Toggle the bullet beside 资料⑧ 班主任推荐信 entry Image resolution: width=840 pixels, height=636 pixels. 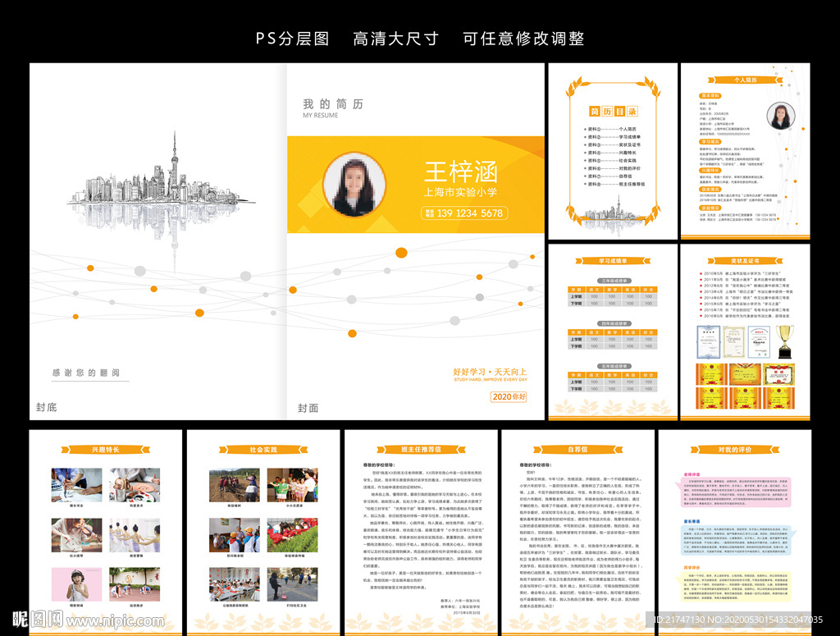pyautogui.click(x=585, y=183)
